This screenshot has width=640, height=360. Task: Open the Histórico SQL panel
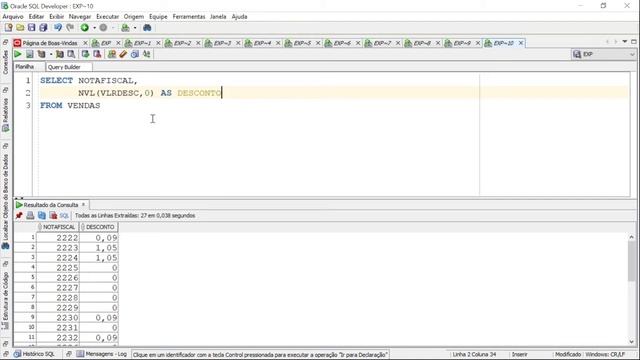tap(34, 354)
